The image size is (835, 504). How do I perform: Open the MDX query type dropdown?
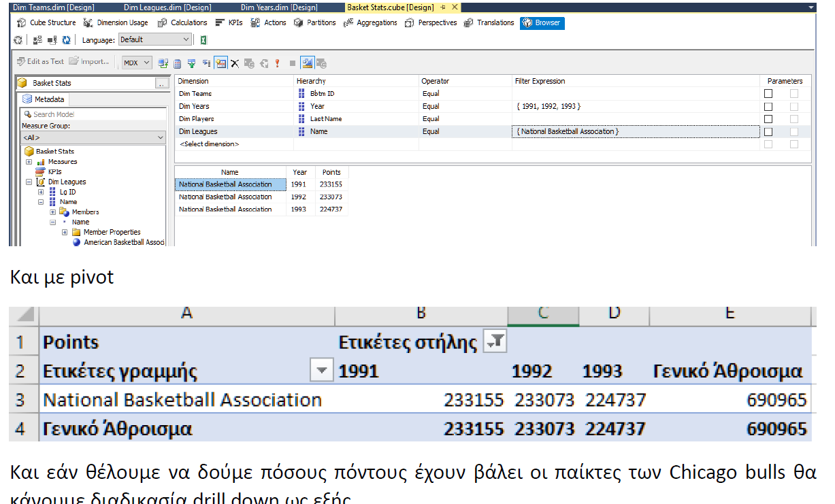[137, 63]
